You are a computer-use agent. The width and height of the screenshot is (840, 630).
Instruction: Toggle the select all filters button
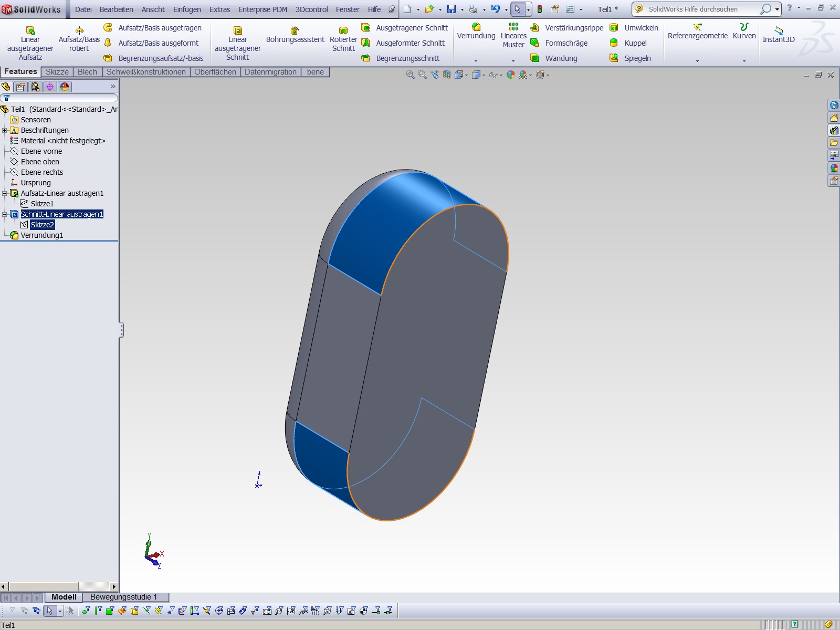[36, 611]
